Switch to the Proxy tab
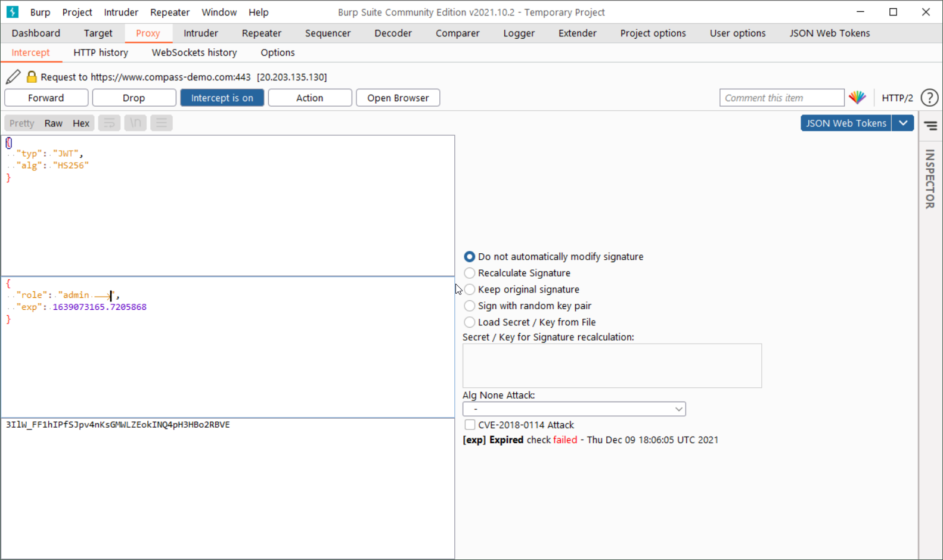The height and width of the screenshot is (560, 943). 148,33
